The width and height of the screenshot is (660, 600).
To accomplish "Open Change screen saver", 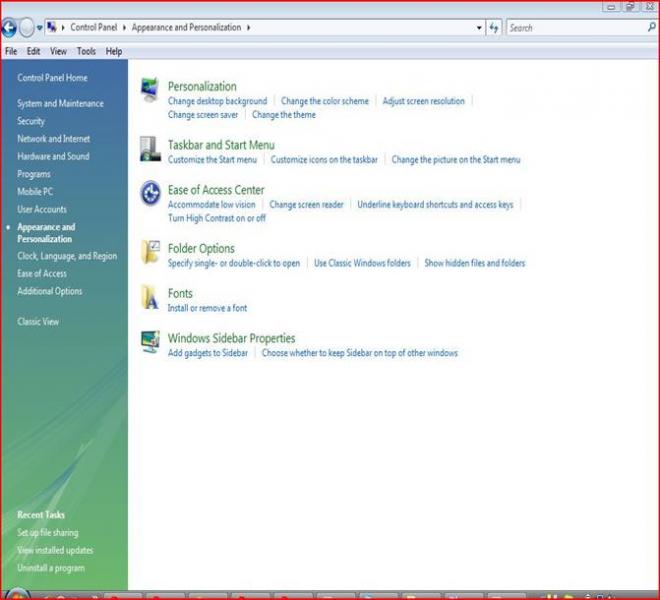I will coord(203,115).
